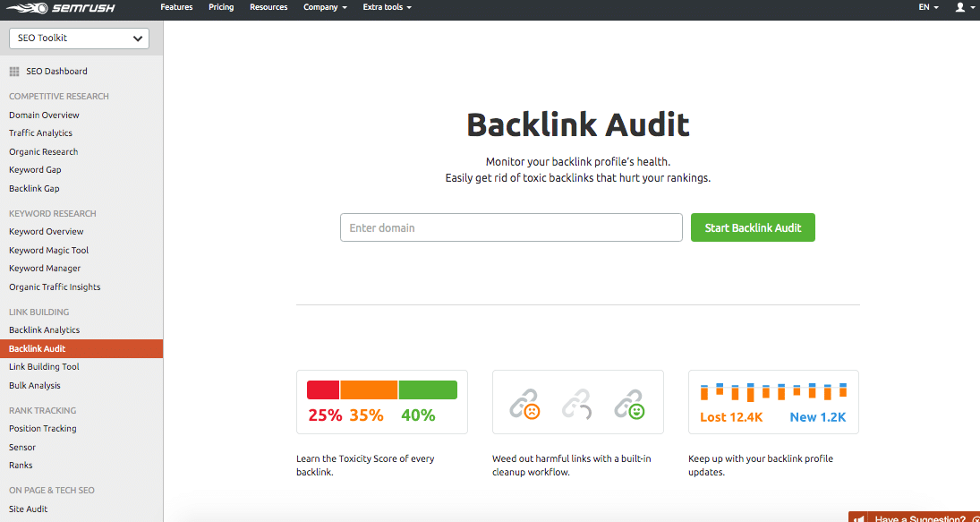Click the SEO Dashboard grid icon
This screenshot has width=980, height=522.
tap(13, 72)
